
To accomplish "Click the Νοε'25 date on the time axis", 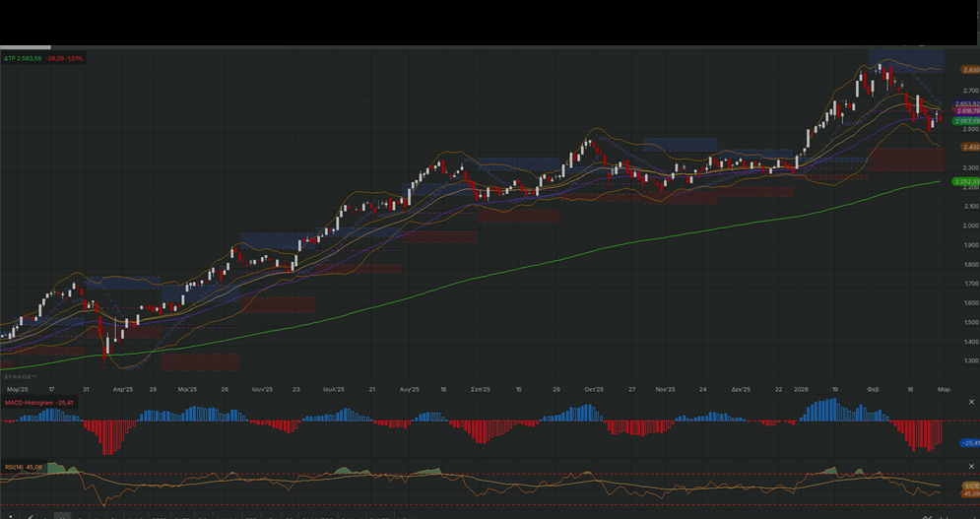I will pyautogui.click(x=665, y=389).
